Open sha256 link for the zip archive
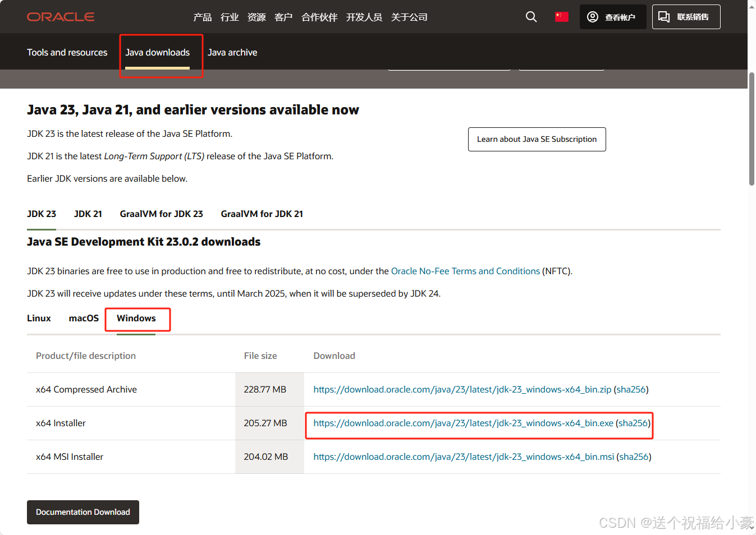 pos(631,389)
